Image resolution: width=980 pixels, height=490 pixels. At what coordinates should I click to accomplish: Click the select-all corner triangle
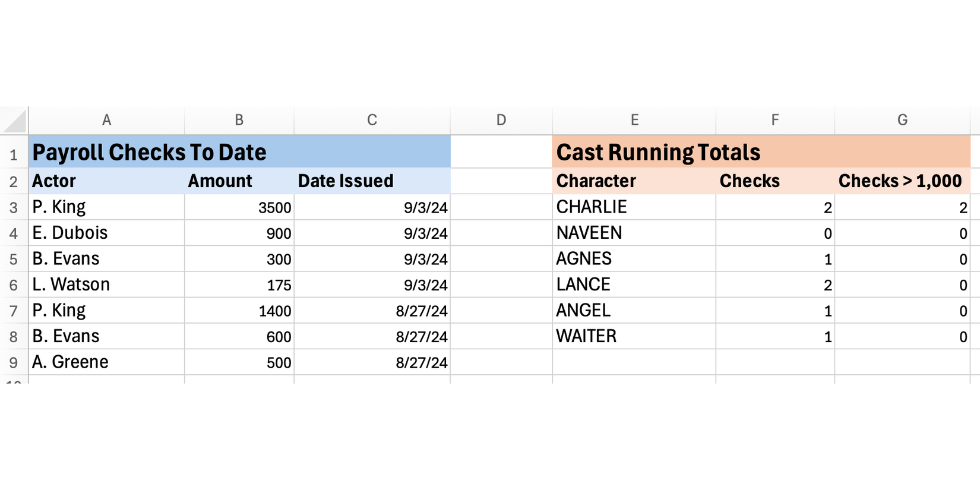(x=15, y=121)
